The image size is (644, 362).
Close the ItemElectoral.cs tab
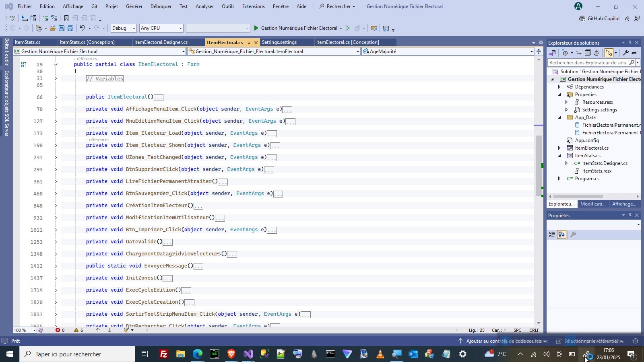[256, 43]
